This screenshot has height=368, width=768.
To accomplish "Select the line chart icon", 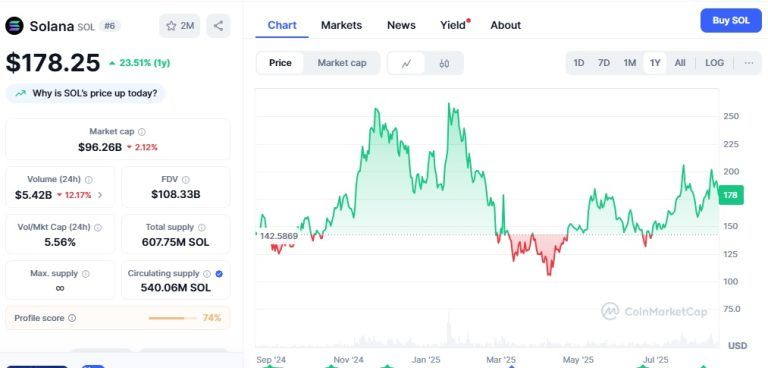I will tap(406, 63).
